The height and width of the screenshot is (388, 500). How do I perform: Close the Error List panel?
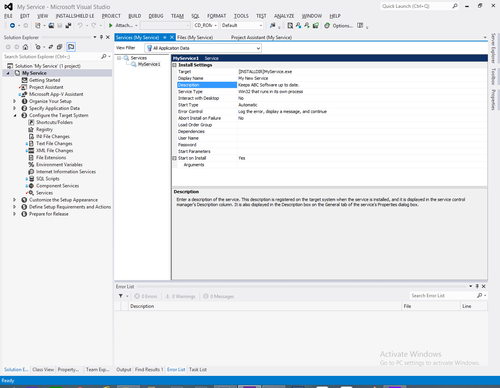[484, 286]
